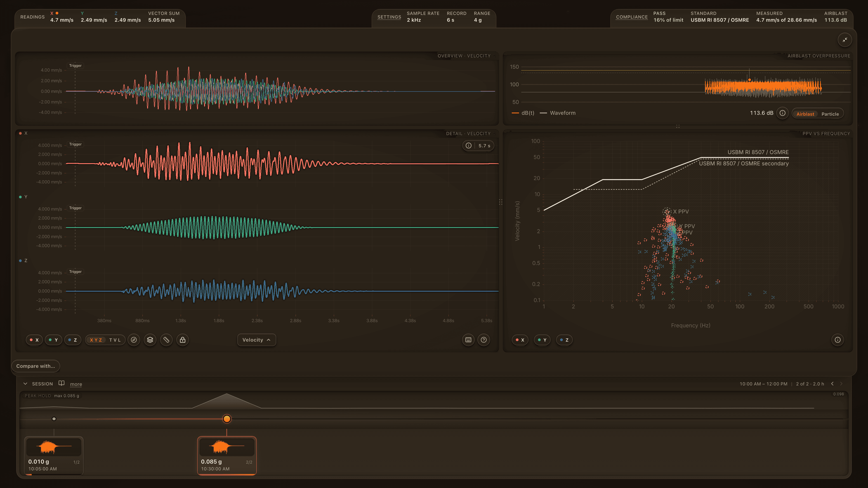Click the orange session timeline handle

pyautogui.click(x=227, y=419)
